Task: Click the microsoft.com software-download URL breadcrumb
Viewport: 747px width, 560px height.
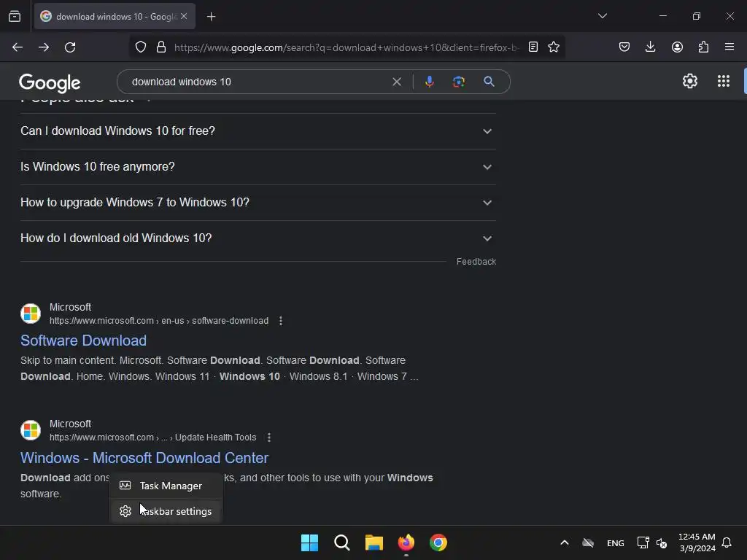Action: (158, 321)
